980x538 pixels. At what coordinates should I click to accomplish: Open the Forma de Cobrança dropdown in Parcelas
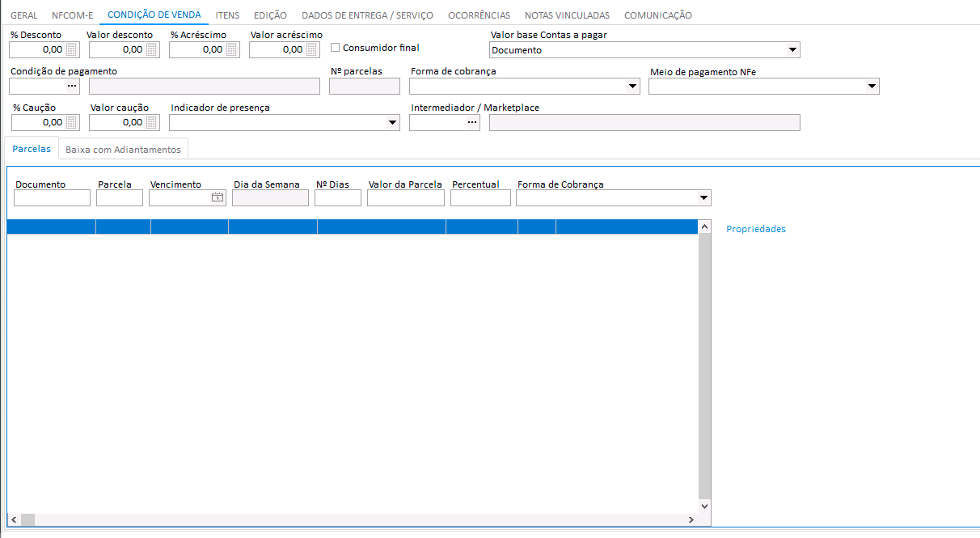point(703,198)
